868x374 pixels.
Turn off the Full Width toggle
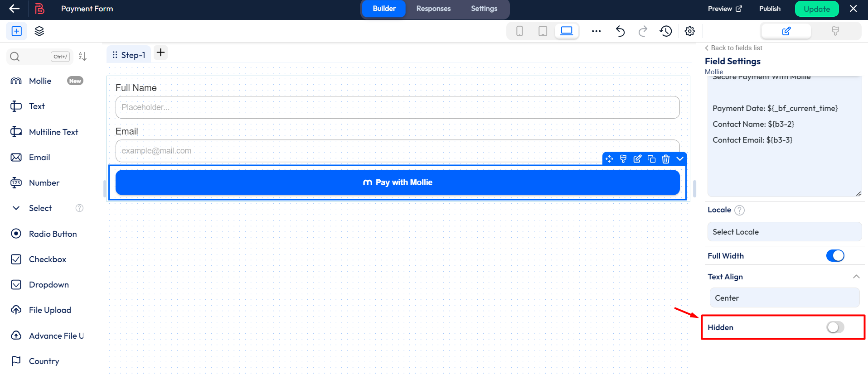835,256
